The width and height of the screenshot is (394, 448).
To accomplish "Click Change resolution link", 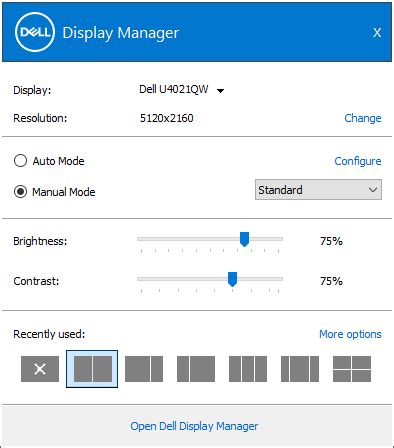I will pos(363,118).
